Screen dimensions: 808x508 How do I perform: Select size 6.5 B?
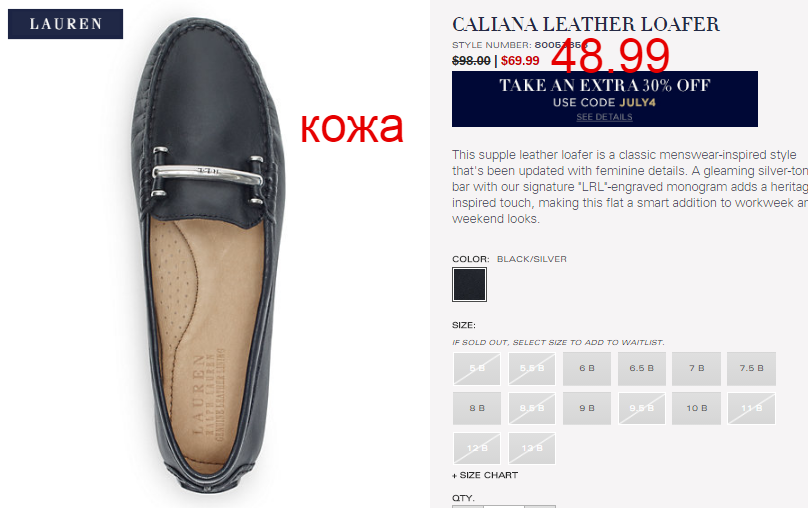[642, 368]
